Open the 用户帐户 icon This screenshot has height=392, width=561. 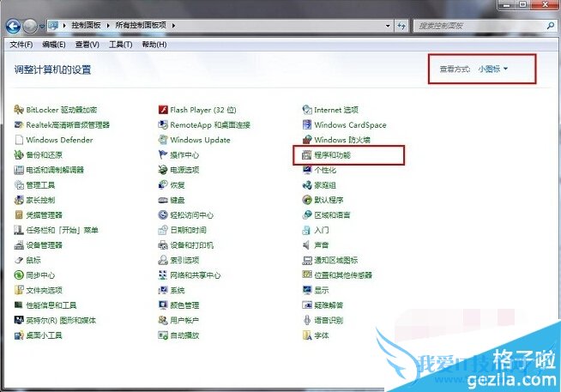click(x=163, y=320)
